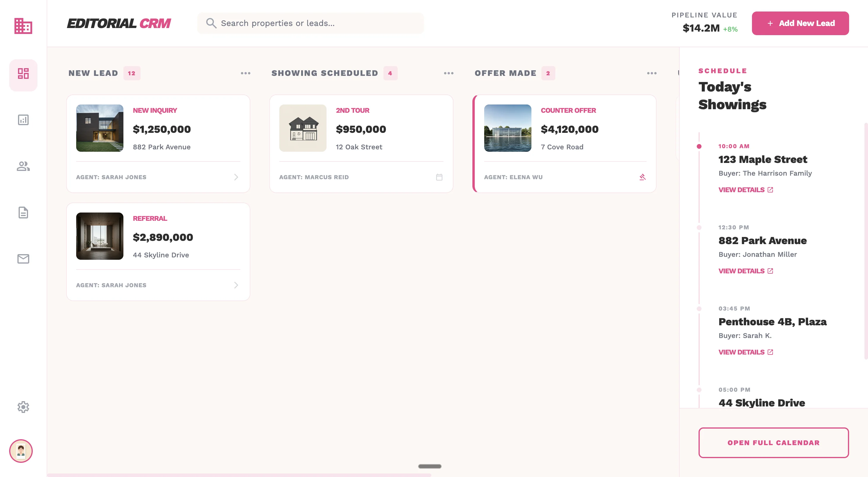868x477 pixels.
Task: Open options menu for New Lead column
Action: pos(246,73)
